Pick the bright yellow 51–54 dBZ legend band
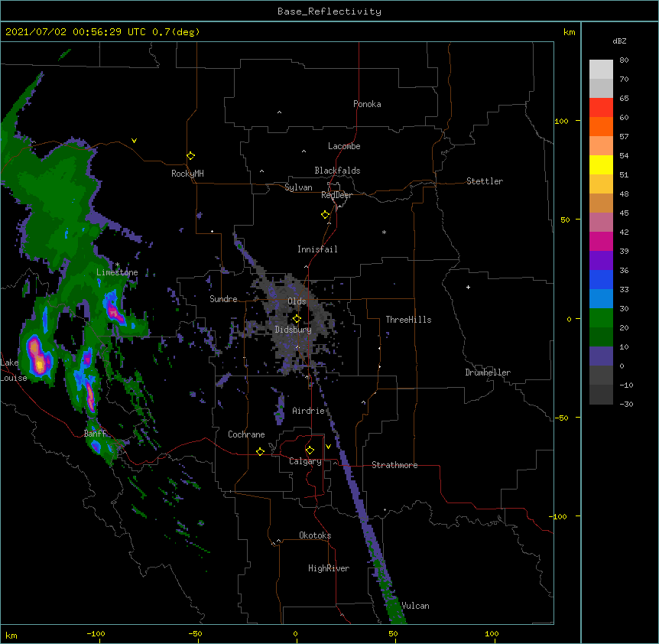 [601, 164]
